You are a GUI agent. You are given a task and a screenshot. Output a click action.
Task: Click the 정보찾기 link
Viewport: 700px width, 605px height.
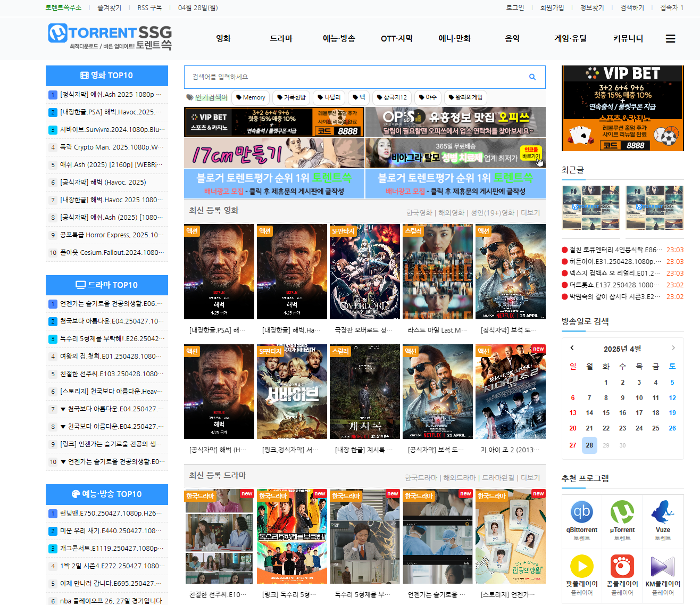592,7
